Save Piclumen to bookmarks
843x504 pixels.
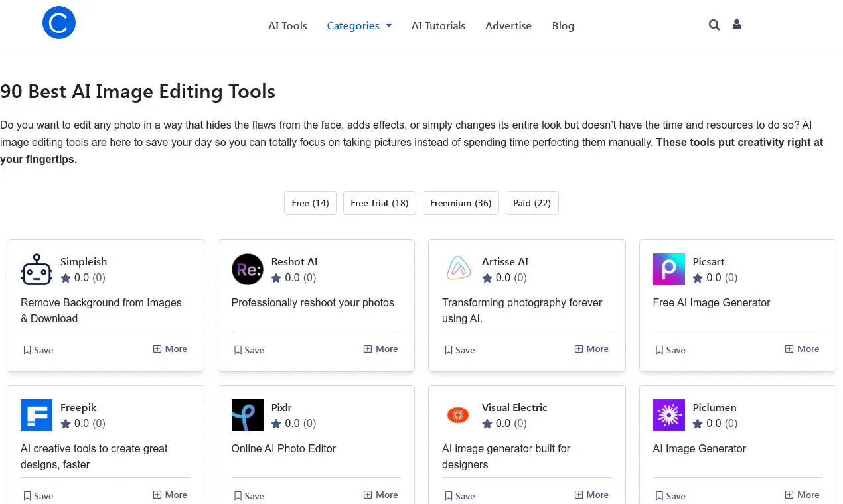click(670, 496)
